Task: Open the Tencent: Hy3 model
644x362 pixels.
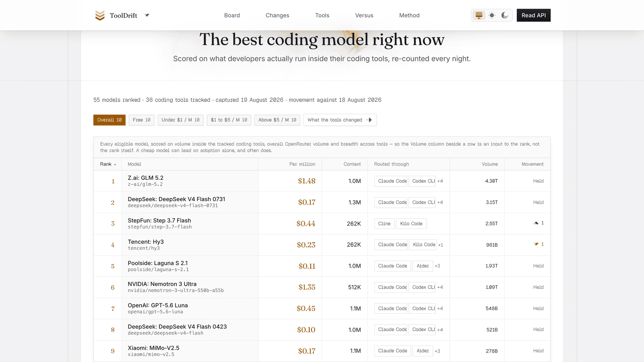Action: 146,242
